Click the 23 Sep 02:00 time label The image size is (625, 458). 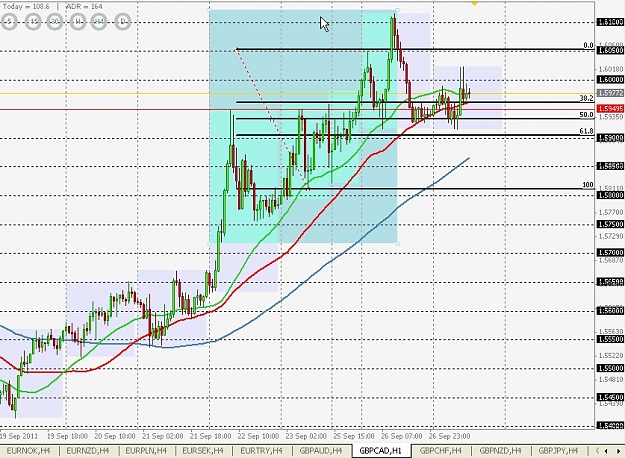point(306,436)
